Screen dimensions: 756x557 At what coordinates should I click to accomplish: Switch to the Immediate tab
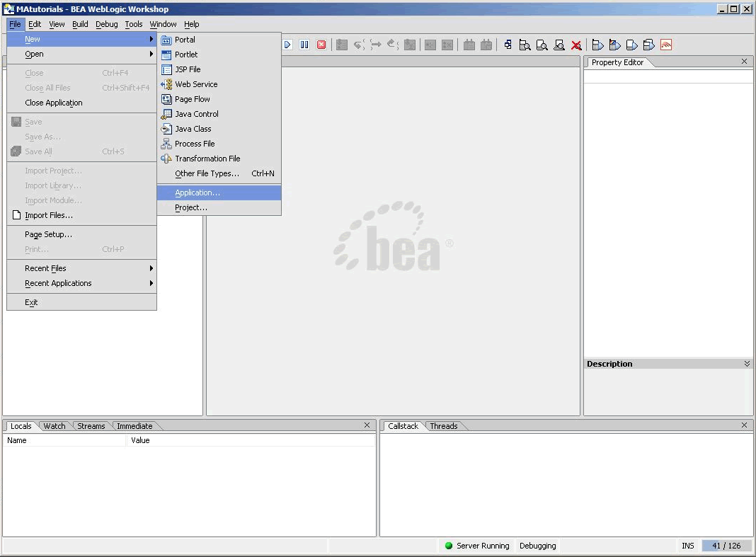[134, 426]
